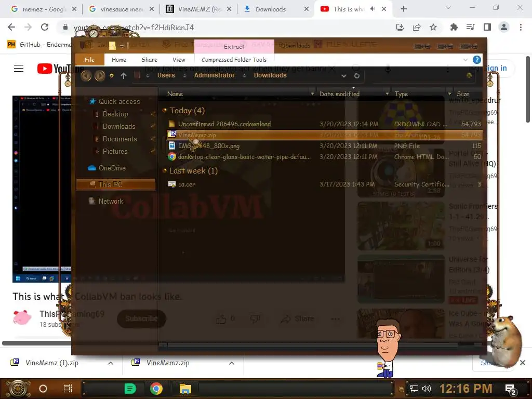Screen dimensions: 532x399
Task: Refresh the Downloads folder view
Action: (356, 75)
